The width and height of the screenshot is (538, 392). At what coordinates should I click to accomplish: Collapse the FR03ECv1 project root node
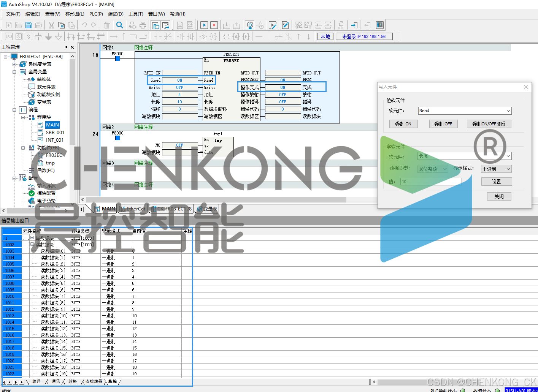pos(6,57)
